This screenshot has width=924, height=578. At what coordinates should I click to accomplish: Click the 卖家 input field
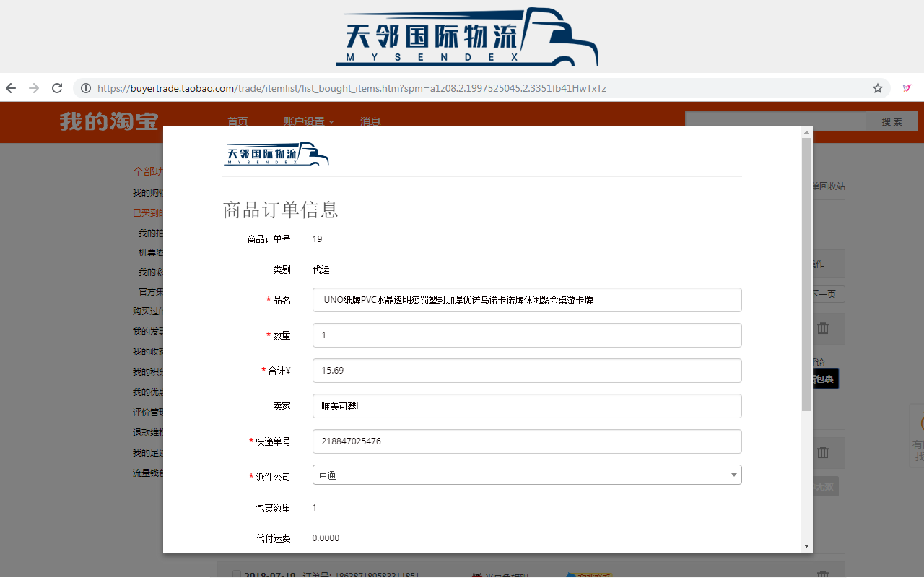click(527, 406)
